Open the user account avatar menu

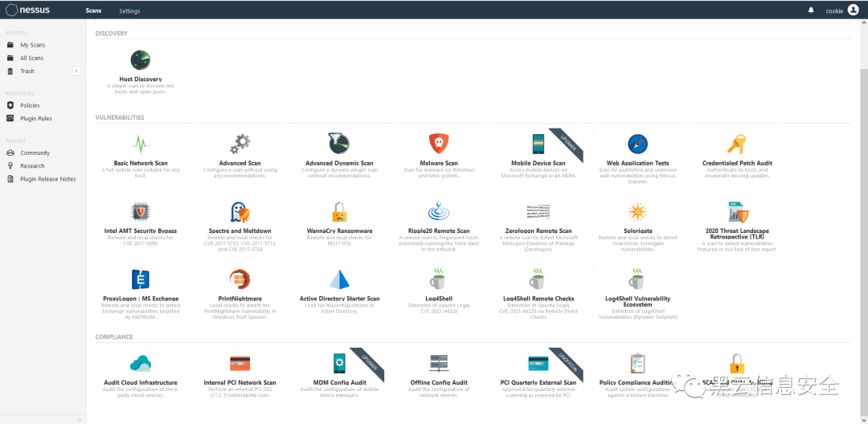click(x=853, y=10)
